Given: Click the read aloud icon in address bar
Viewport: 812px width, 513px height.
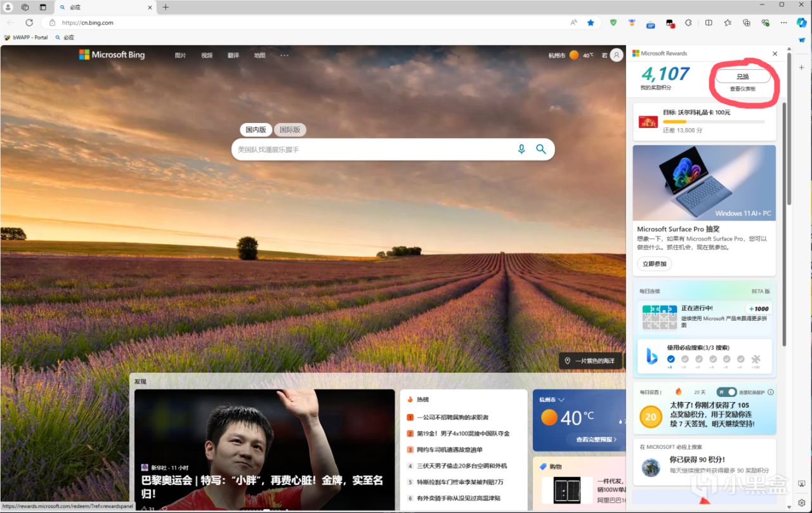Looking at the screenshot, I should tap(573, 22).
